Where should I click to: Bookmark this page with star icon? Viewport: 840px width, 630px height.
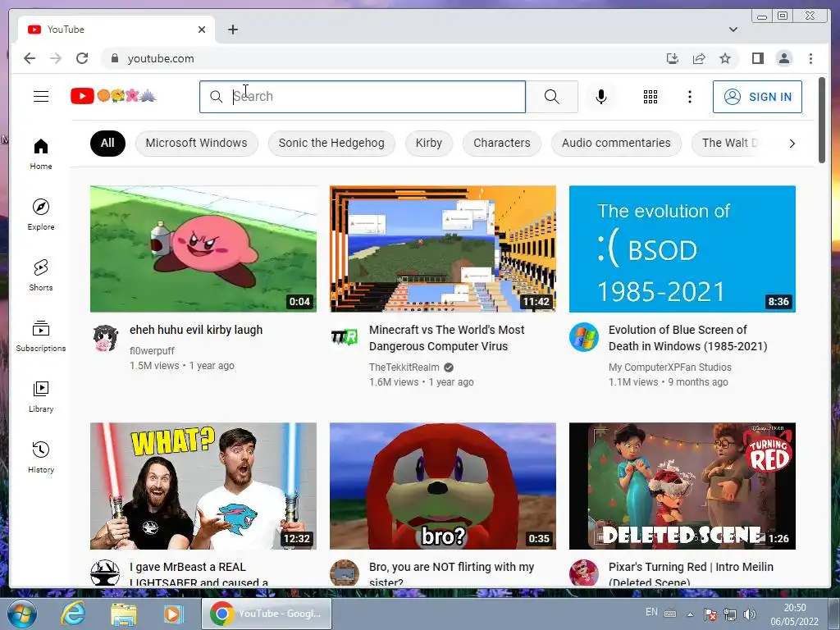(x=725, y=58)
